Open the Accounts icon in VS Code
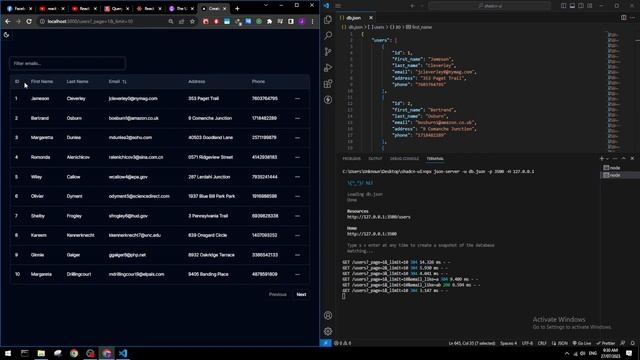This screenshot has width=640, height=360. (x=328, y=315)
